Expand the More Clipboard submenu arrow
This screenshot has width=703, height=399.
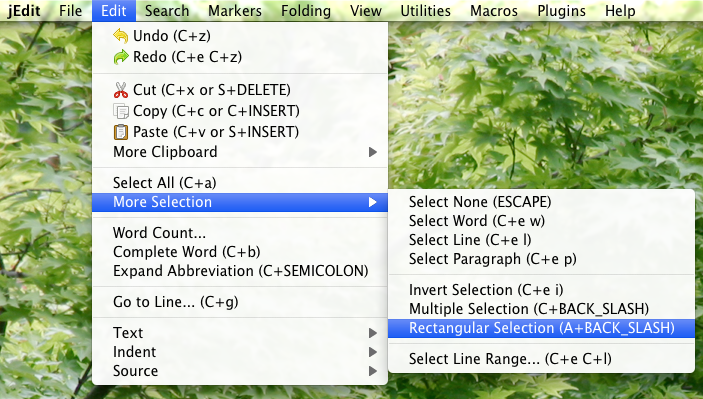pyautogui.click(x=373, y=152)
